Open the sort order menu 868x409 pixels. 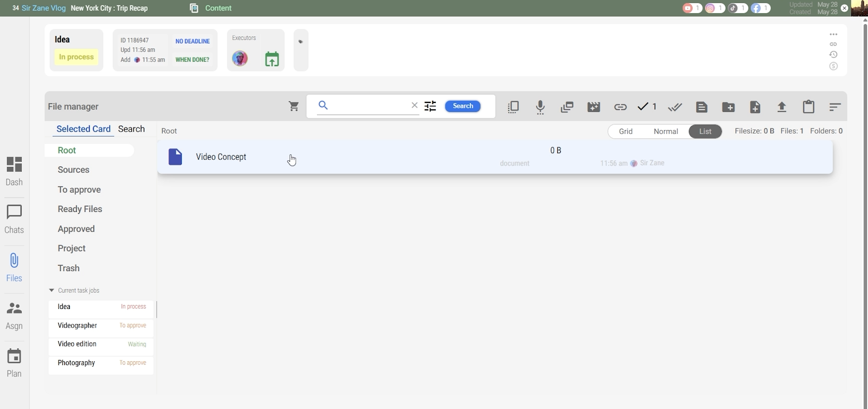pyautogui.click(x=835, y=107)
